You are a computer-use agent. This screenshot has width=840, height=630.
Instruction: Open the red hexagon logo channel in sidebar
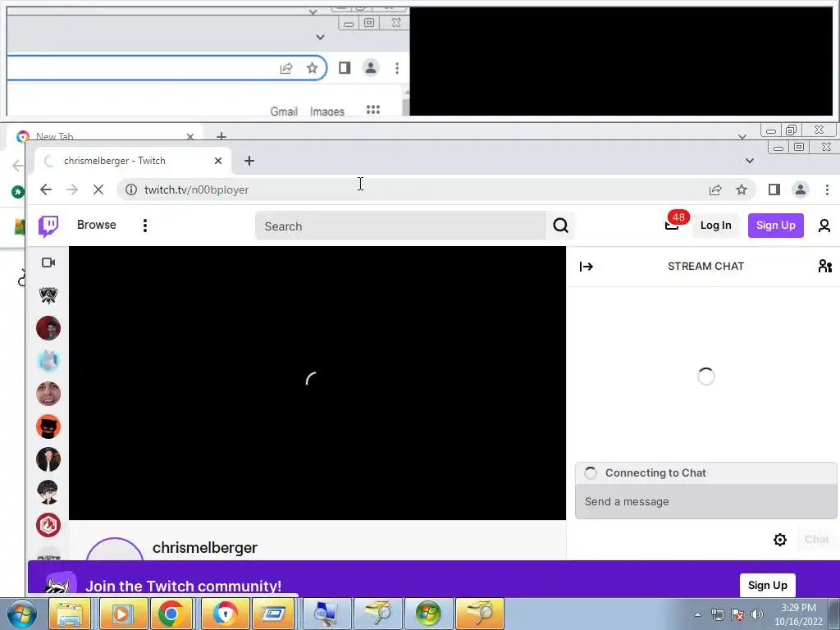(48, 525)
